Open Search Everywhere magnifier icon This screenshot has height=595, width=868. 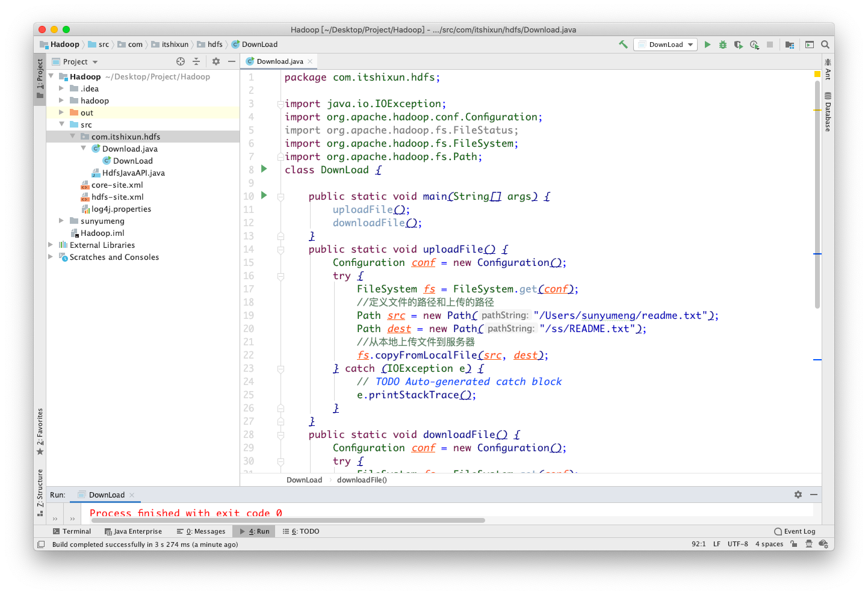(825, 45)
